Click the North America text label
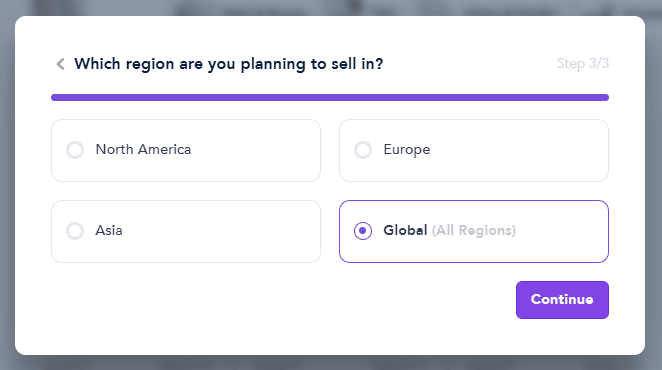 (143, 150)
